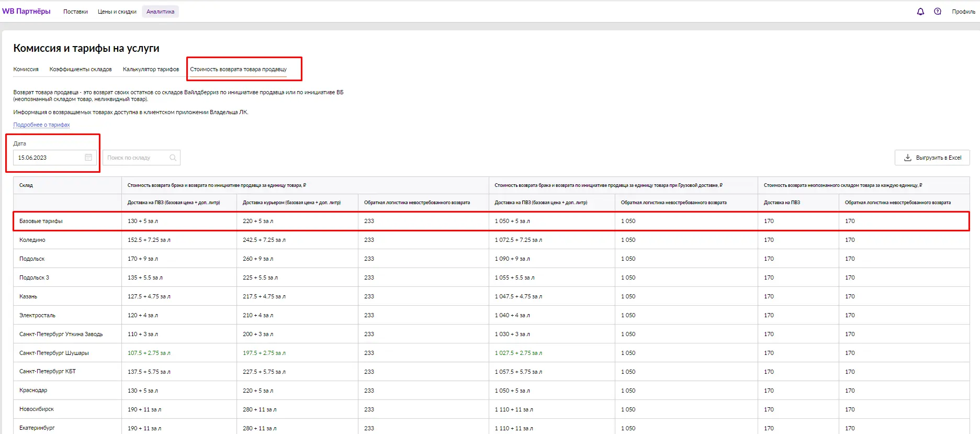Open Профиль menu

pos(963,12)
